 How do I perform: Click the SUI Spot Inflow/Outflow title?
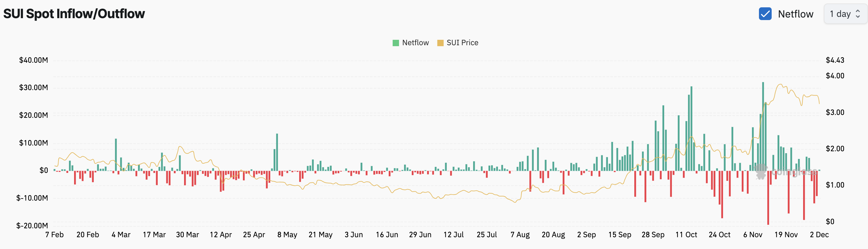74,14
